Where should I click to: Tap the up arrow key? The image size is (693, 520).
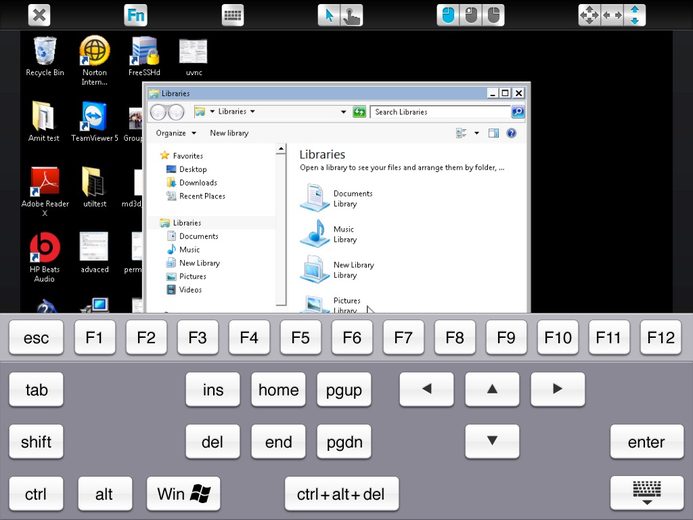(x=492, y=389)
